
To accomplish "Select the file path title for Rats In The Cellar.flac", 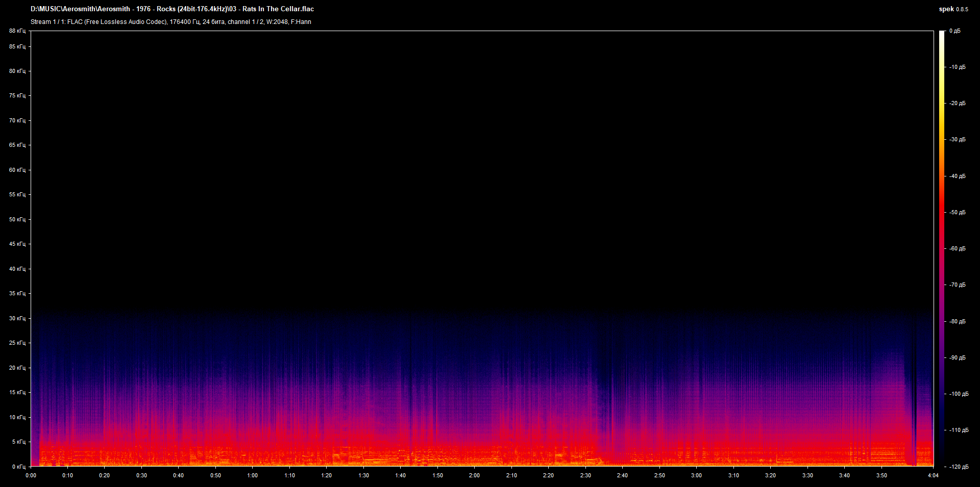I will [x=172, y=9].
